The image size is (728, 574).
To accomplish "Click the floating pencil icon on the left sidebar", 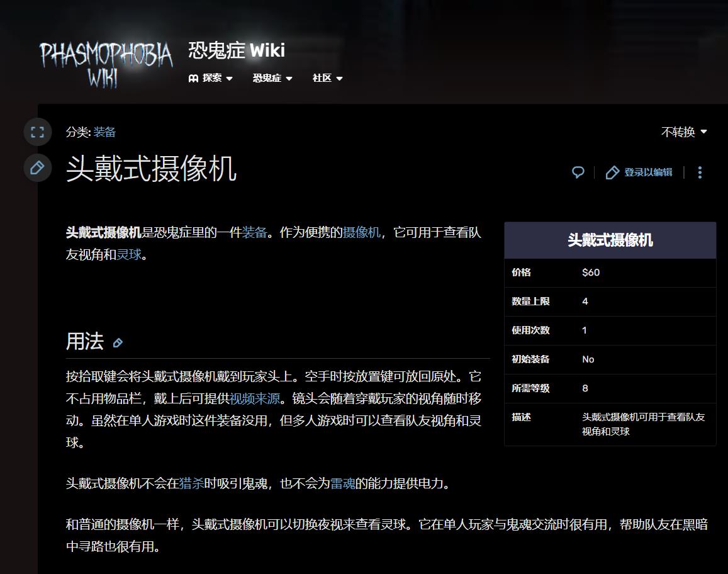I will [x=37, y=168].
